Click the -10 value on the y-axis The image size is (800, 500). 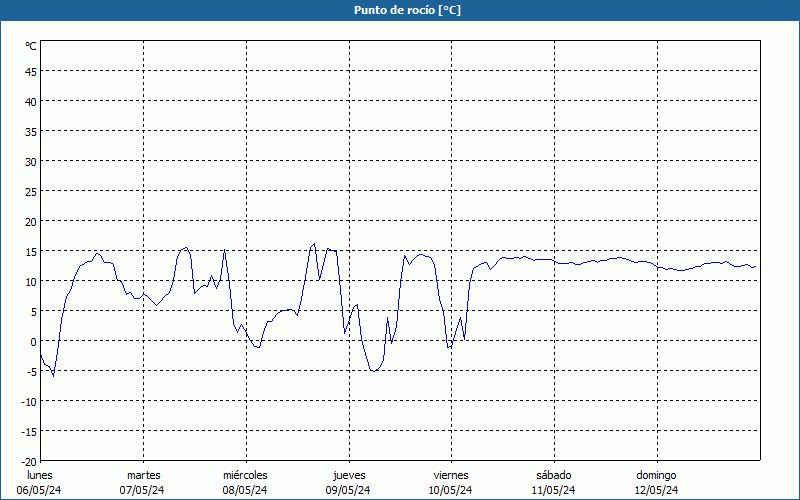click(x=29, y=402)
